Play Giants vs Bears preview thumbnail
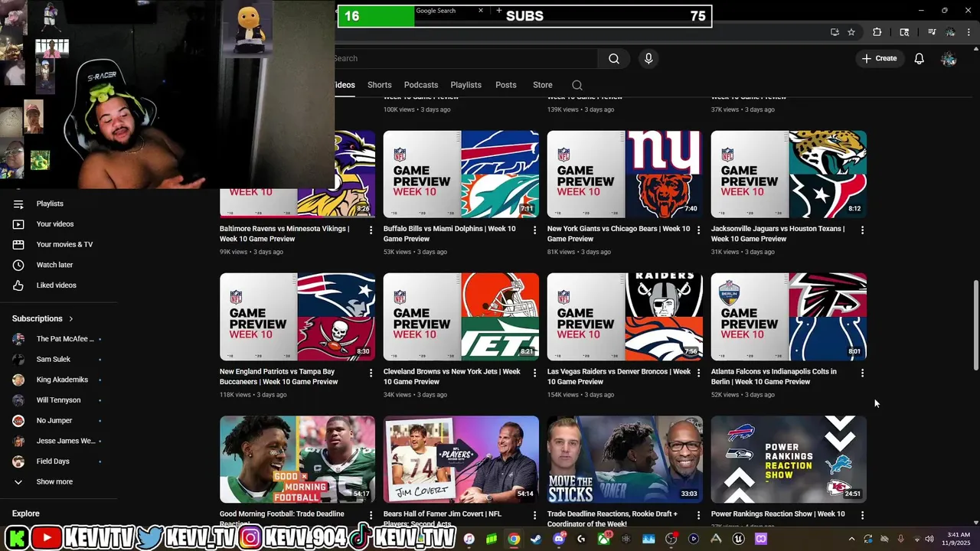Image resolution: width=980 pixels, height=551 pixels. tap(625, 174)
